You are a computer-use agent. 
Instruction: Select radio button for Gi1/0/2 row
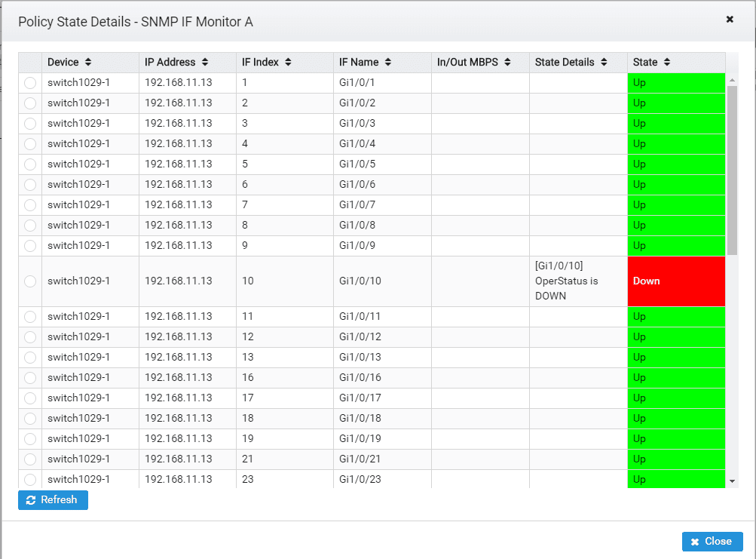click(x=30, y=103)
